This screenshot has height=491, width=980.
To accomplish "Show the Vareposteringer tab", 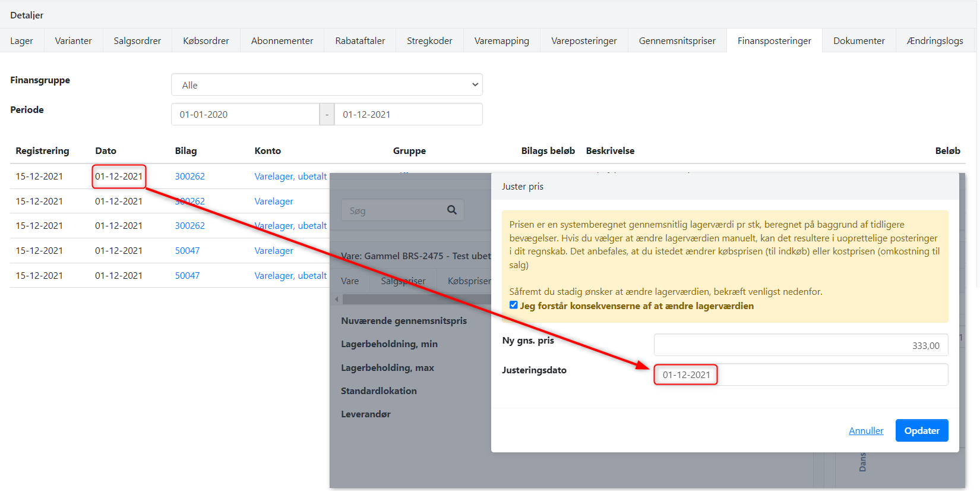I will click(583, 40).
